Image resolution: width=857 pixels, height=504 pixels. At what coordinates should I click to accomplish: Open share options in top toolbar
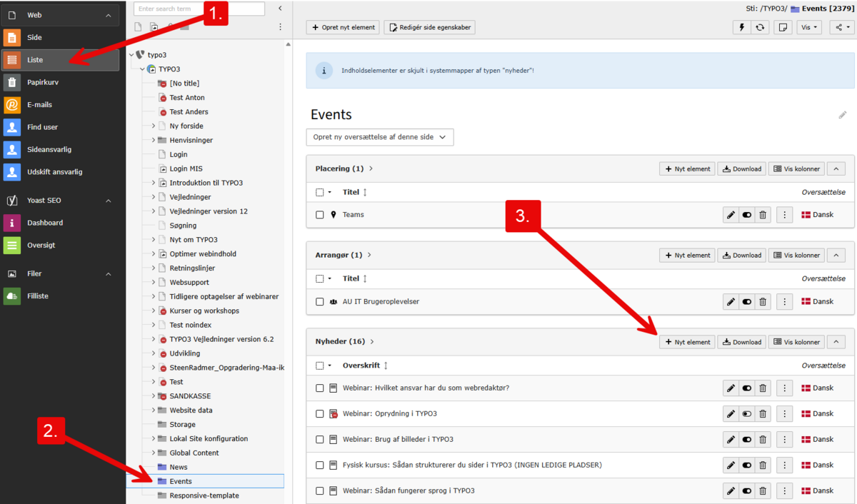(843, 27)
